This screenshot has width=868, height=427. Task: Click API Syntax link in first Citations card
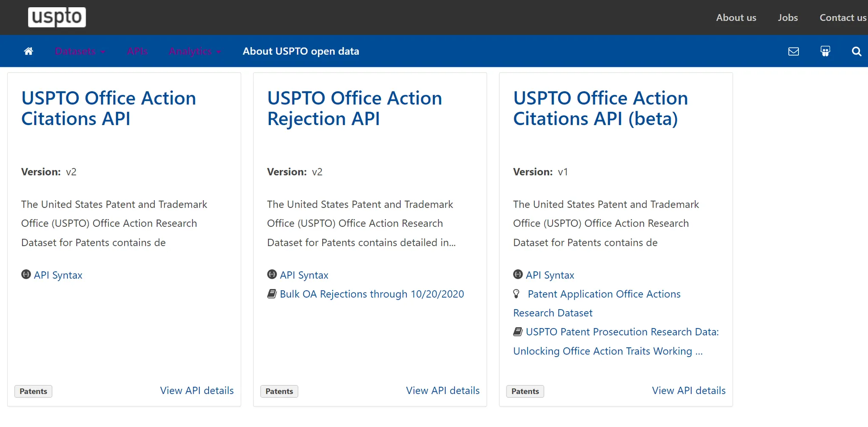pyautogui.click(x=58, y=275)
